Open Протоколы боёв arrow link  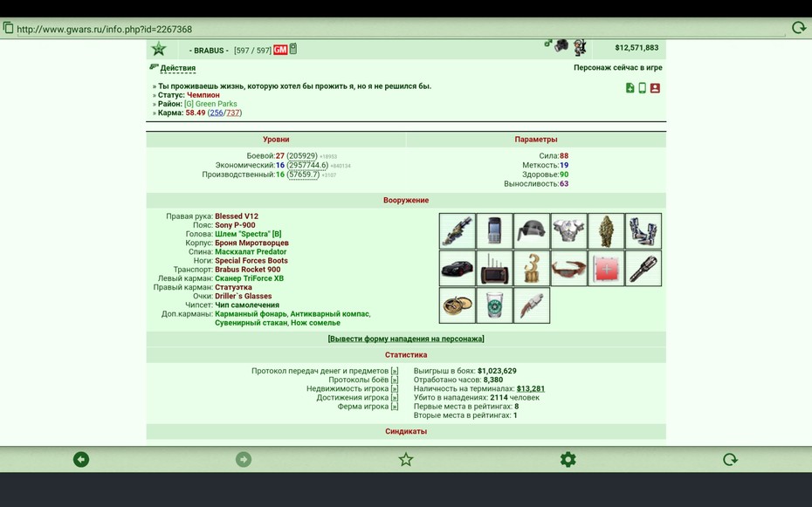point(395,380)
